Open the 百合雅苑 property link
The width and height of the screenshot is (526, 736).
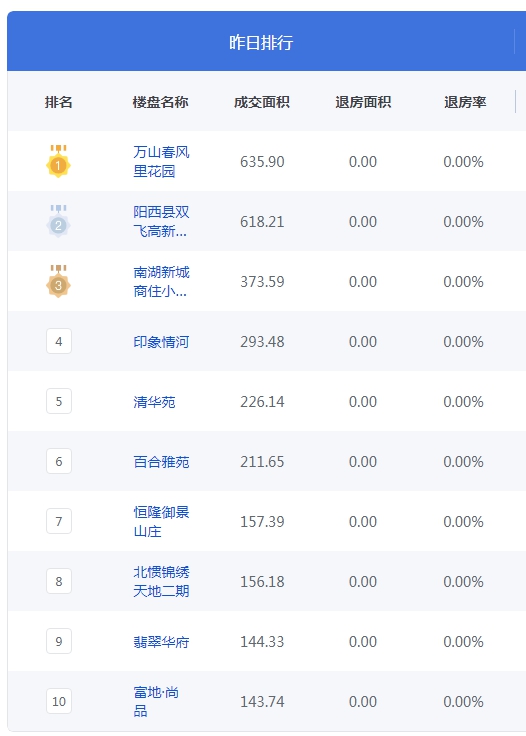pos(161,462)
